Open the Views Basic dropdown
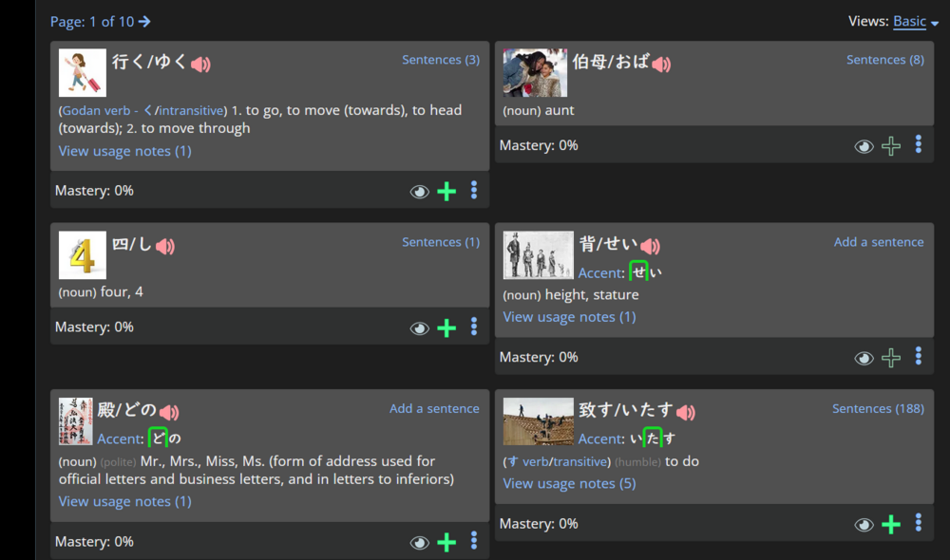The width and height of the screenshot is (950, 560). pyautogui.click(x=916, y=22)
